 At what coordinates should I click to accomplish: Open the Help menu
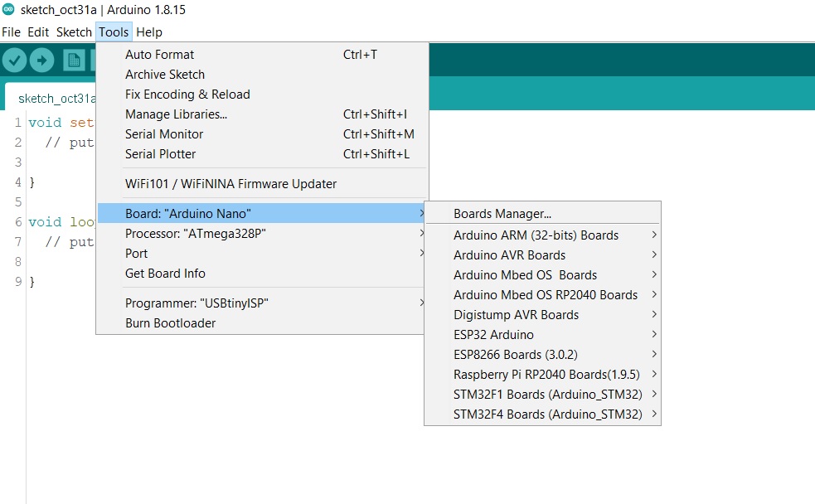coord(149,32)
